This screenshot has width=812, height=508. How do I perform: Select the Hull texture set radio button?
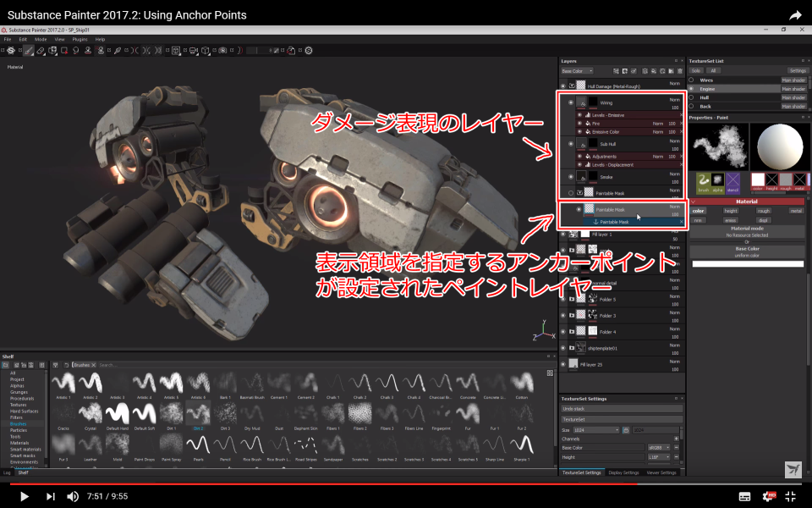691,97
